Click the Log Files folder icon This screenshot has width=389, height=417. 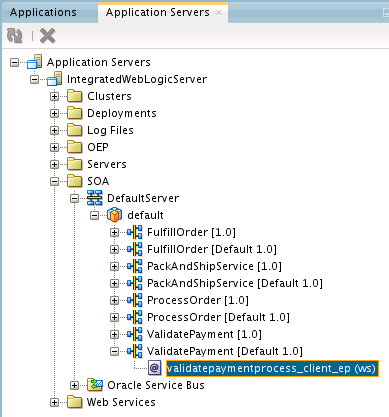[x=75, y=130]
